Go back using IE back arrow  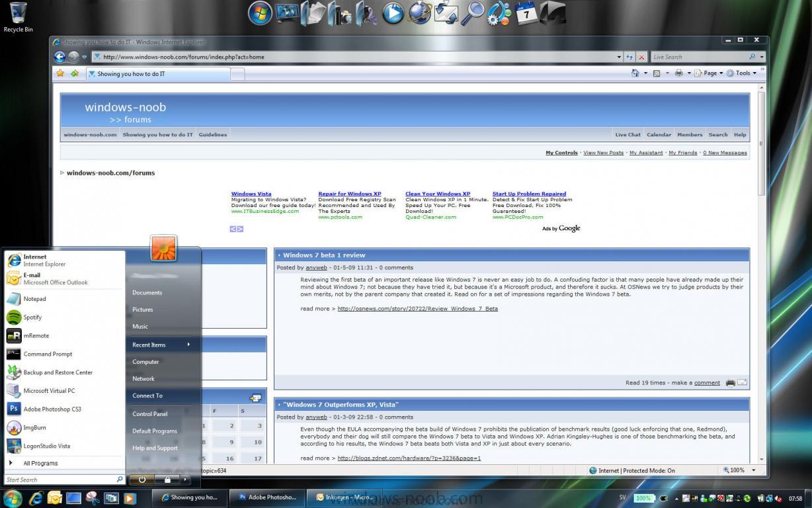[60, 57]
